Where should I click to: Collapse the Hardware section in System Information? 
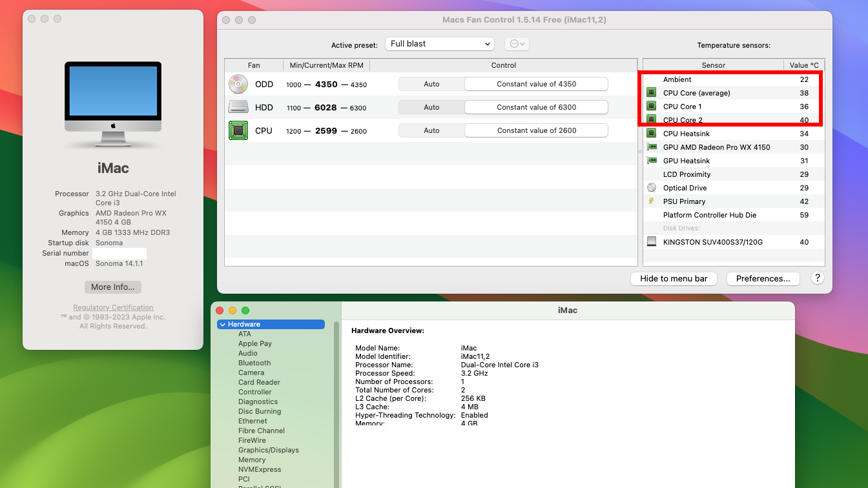(223, 324)
